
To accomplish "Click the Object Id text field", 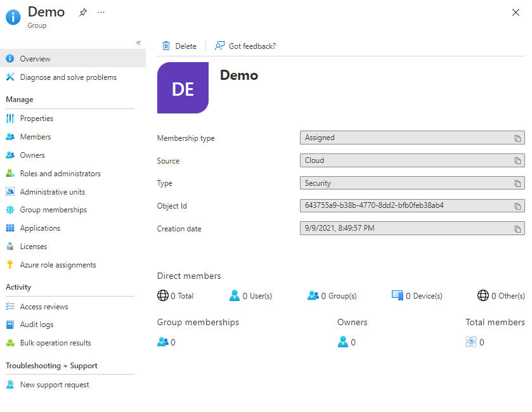I will point(406,206).
